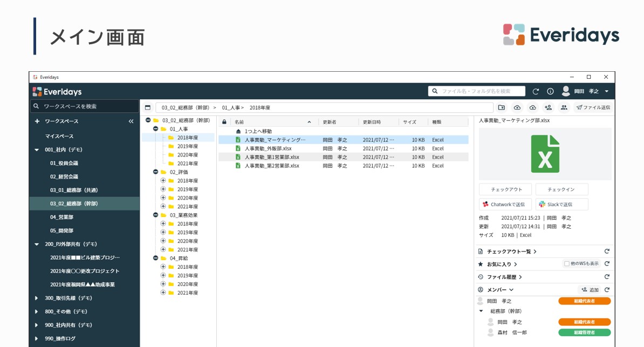Toggle the folder tree panel icon left of breadcrumb
Image resolution: width=644 pixels, height=347 pixels.
[x=148, y=107]
